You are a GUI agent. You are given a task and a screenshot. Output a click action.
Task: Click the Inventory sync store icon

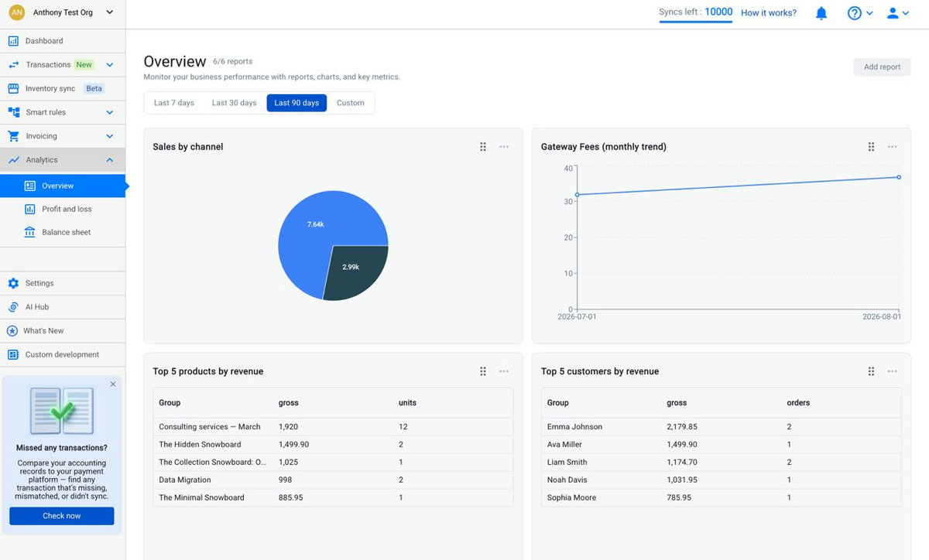coord(13,89)
